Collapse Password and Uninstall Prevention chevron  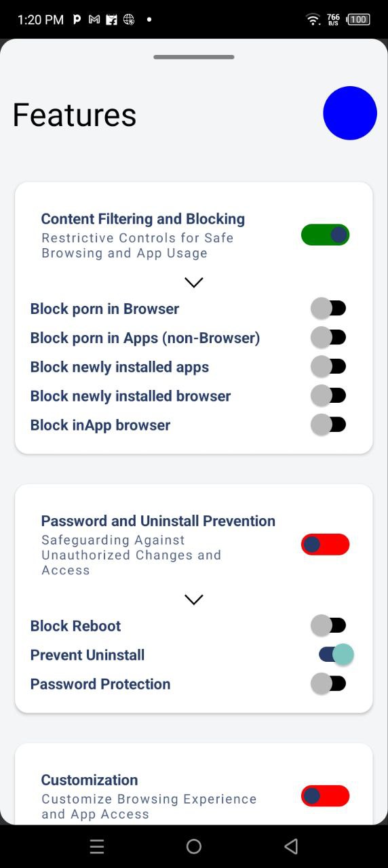point(194,599)
